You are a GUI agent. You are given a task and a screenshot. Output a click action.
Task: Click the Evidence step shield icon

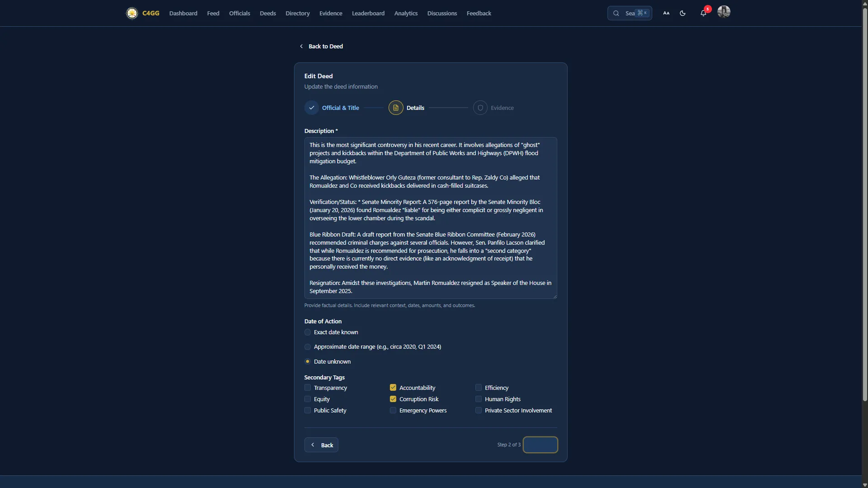(x=480, y=108)
